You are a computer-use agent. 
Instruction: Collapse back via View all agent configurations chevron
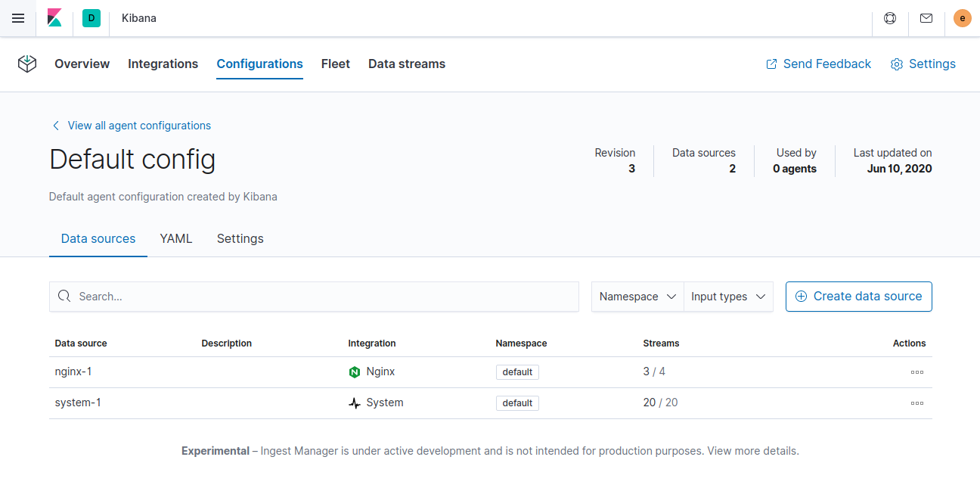56,125
